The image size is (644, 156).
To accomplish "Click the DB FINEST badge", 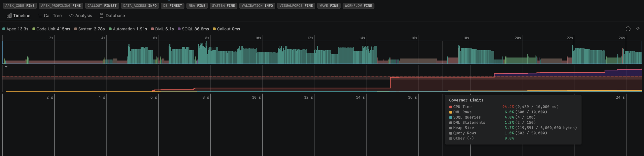I will point(173,6).
